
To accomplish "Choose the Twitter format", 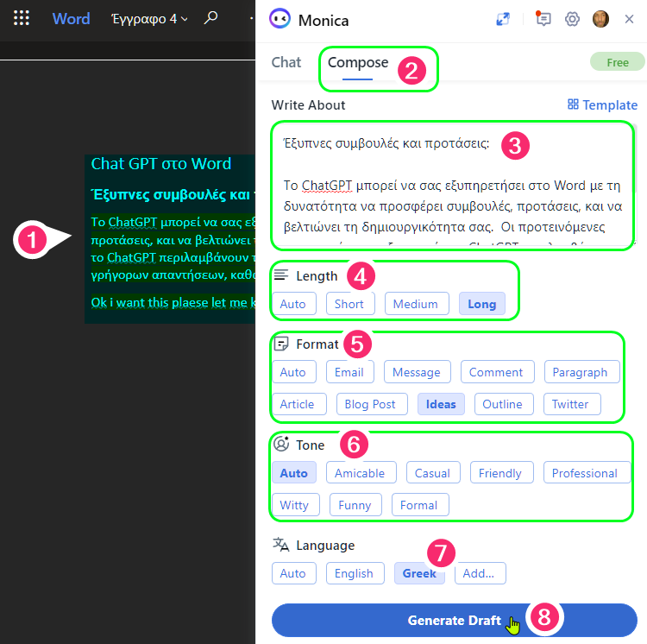I will pos(571,404).
